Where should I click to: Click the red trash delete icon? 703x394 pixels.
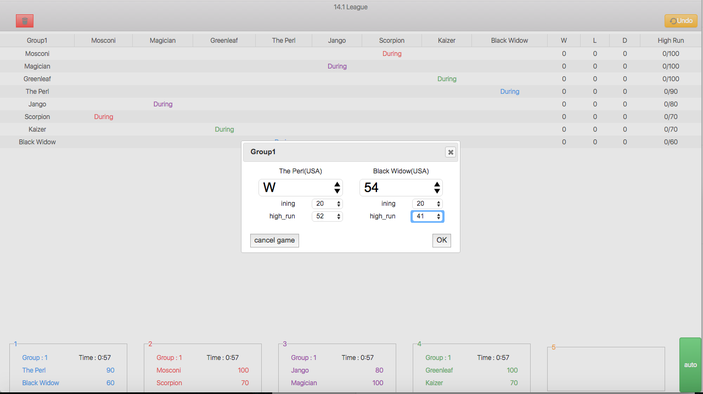coord(25,21)
